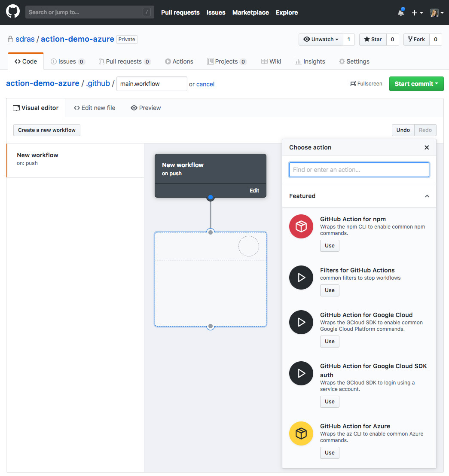The height and width of the screenshot is (476, 449).
Task: Click Create a new workflow button
Action: click(x=47, y=130)
